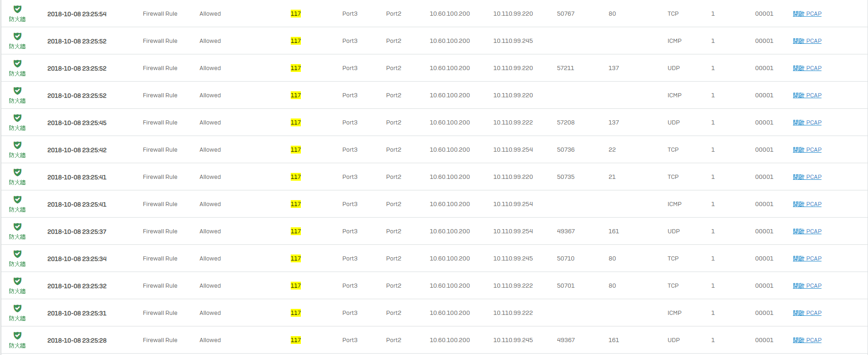
Task: Click destination IP 10.110.99.245 on the 23:25:34 row
Action: (513, 259)
